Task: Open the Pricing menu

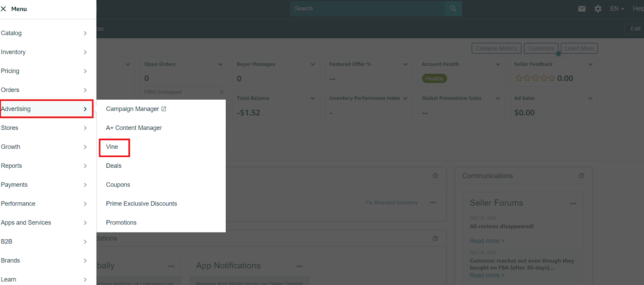Action: [x=44, y=71]
